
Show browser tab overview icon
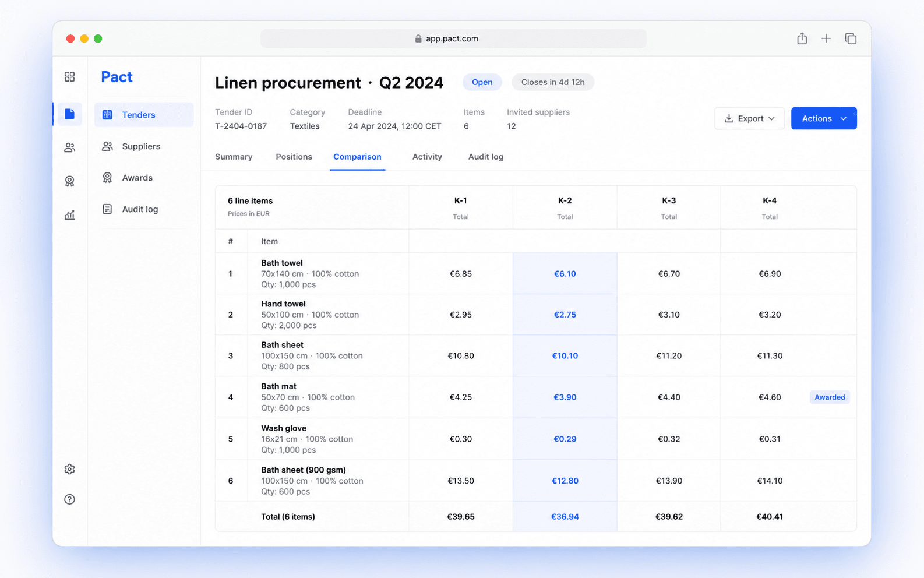point(851,38)
